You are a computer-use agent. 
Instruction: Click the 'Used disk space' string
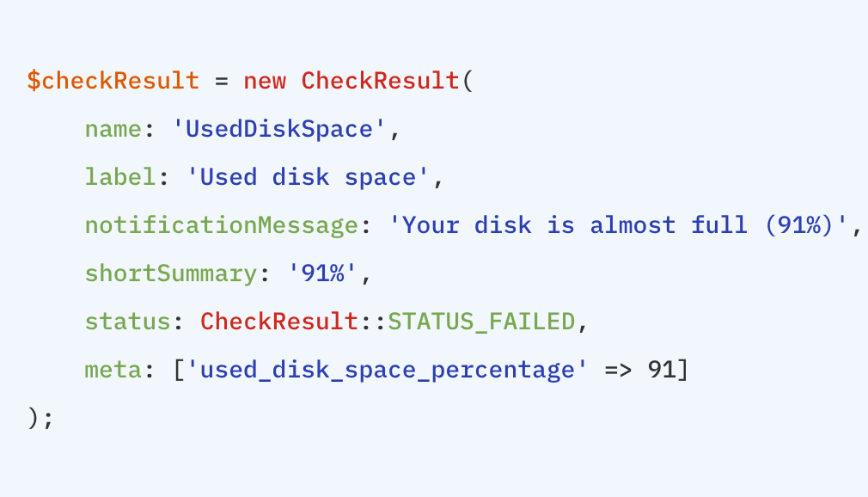(x=309, y=177)
